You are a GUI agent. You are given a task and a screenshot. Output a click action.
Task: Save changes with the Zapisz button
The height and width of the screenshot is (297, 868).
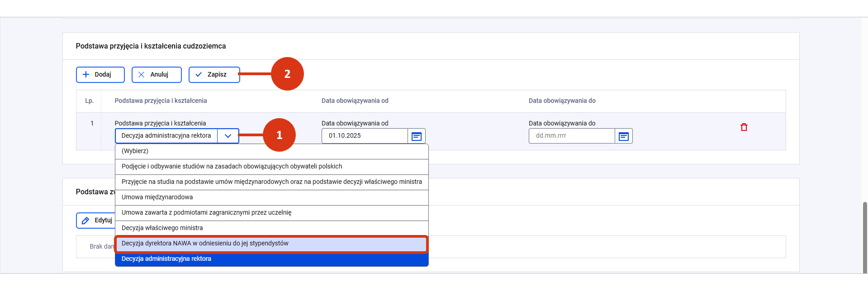[214, 75]
